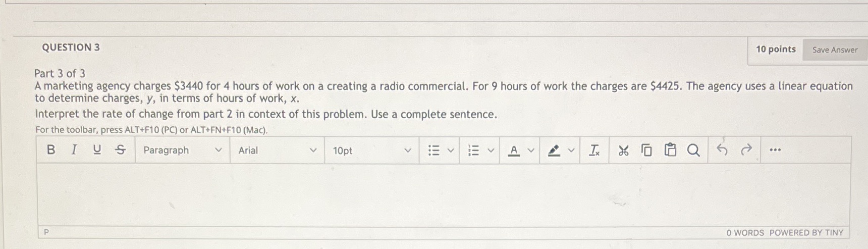Viewport: 868px width, 249px height.
Task: Insert a bulleted list
Action: pos(433,150)
